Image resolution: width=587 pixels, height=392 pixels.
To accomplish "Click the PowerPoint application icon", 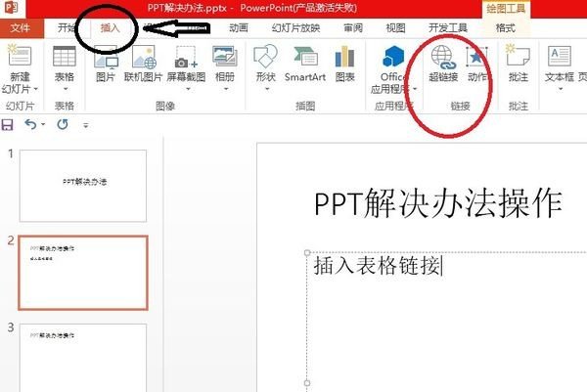I will coord(11,7).
